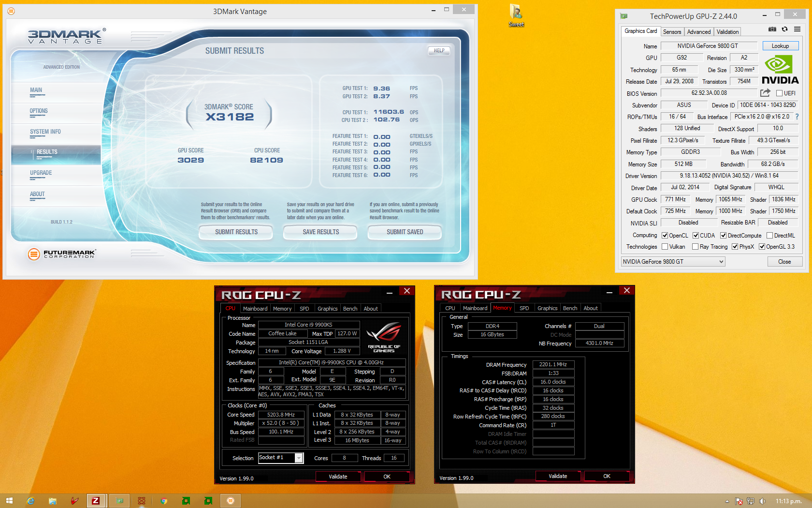Click the Lookup button in GPU-Z
This screenshot has width=812, height=508.
[x=780, y=46]
